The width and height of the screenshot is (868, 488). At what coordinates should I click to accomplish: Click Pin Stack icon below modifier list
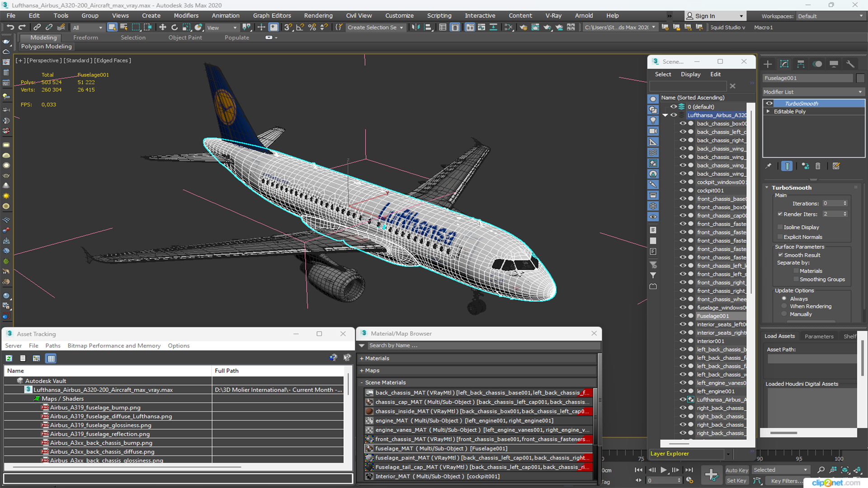click(x=769, y=166)
